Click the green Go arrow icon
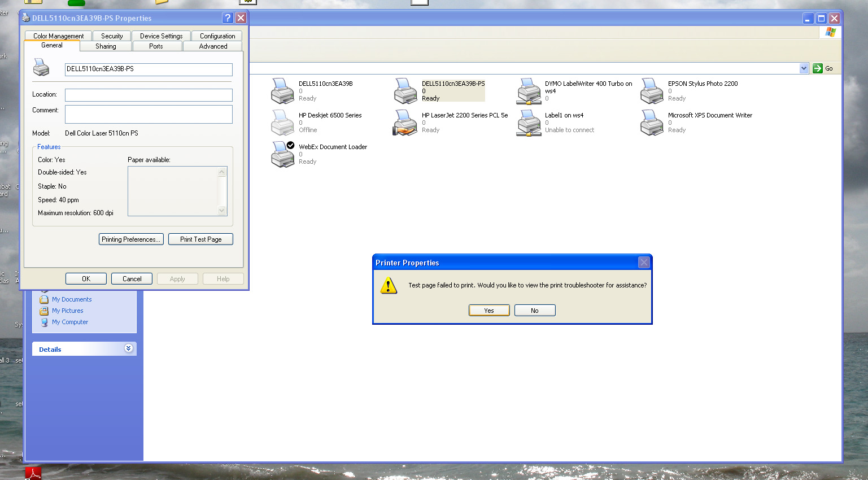 point(817,68)
